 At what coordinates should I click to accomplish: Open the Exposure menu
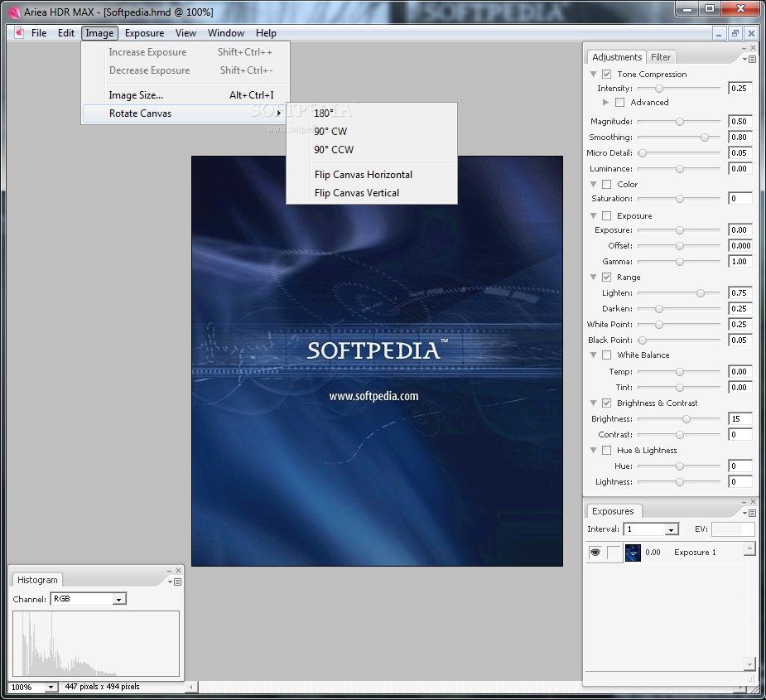click(145, 33)
